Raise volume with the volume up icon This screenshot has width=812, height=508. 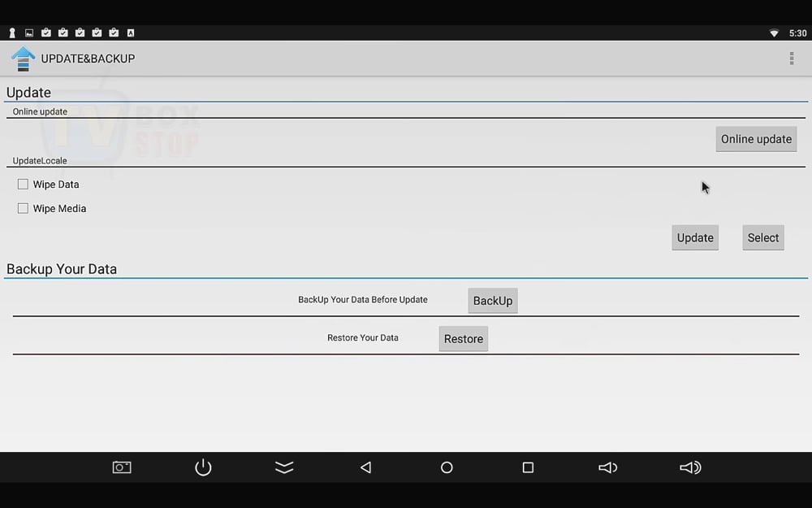pyautogui.click(x=689, y=467)
